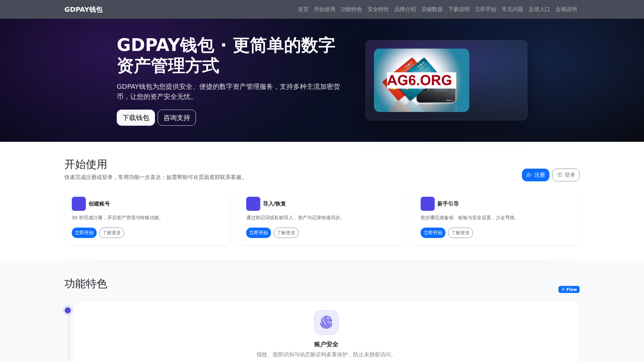The image size is (644, 362).
Task: Open 常见问题 navigation link
Action: [512, 9]
